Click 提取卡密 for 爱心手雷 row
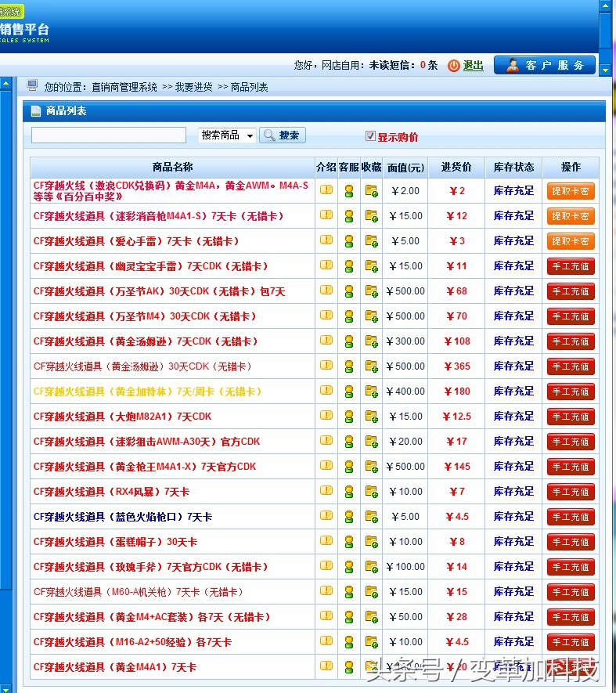 click(571, 241)
